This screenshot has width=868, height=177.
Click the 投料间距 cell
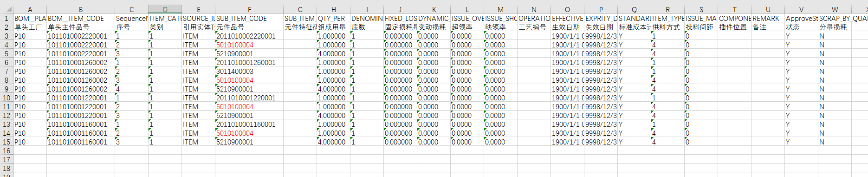(x=701, y=27)
